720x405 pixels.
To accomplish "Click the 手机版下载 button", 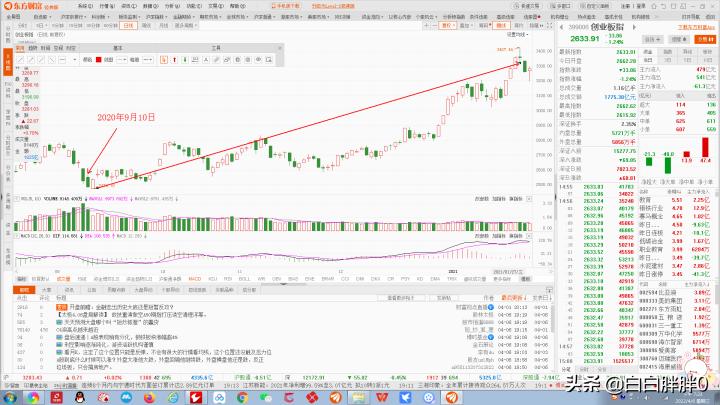I will (x=286, y=6).
